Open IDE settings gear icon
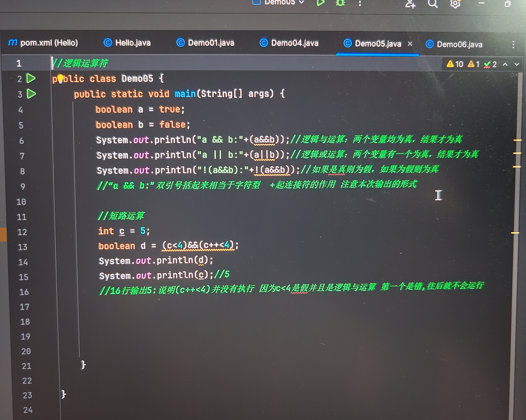 (455, 3)
